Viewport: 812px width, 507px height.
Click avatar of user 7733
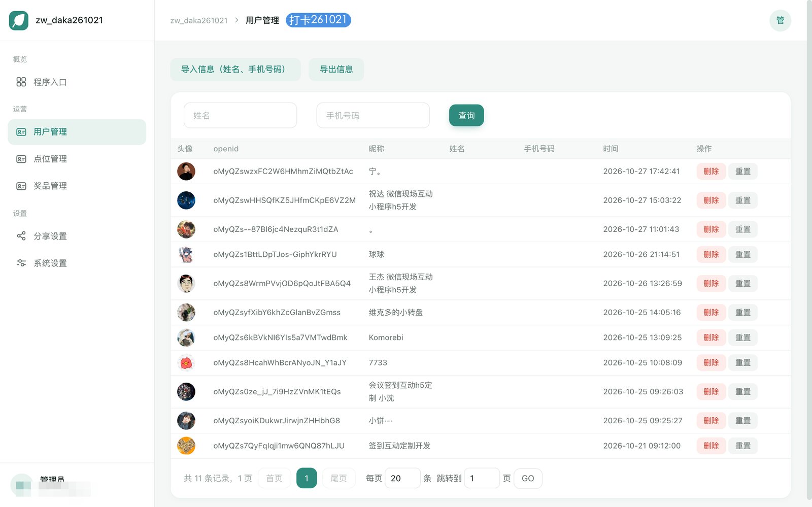pos(186,363)
